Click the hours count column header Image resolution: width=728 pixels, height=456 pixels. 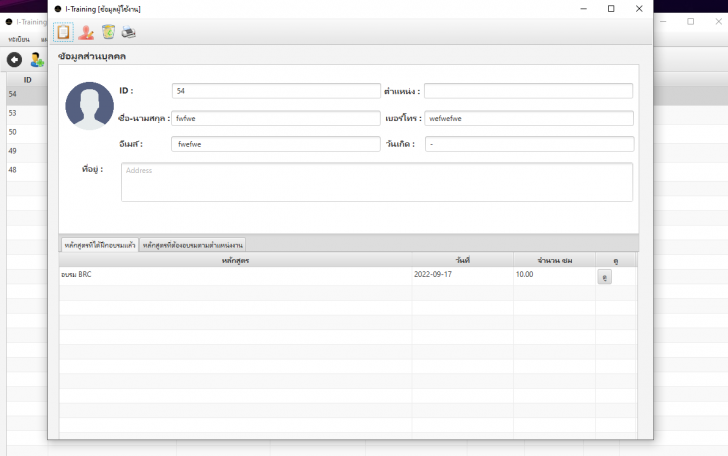[x=554, y=261]
